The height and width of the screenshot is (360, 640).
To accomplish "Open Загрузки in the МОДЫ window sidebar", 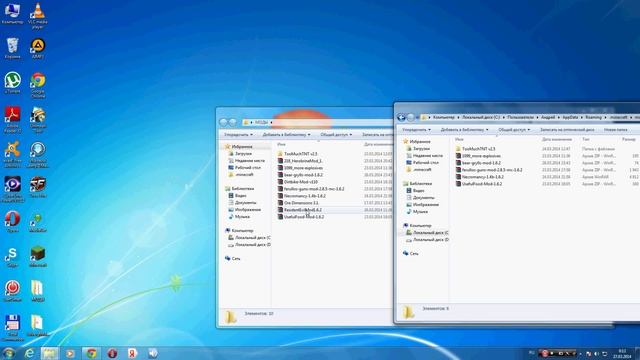I will [243, 153].
